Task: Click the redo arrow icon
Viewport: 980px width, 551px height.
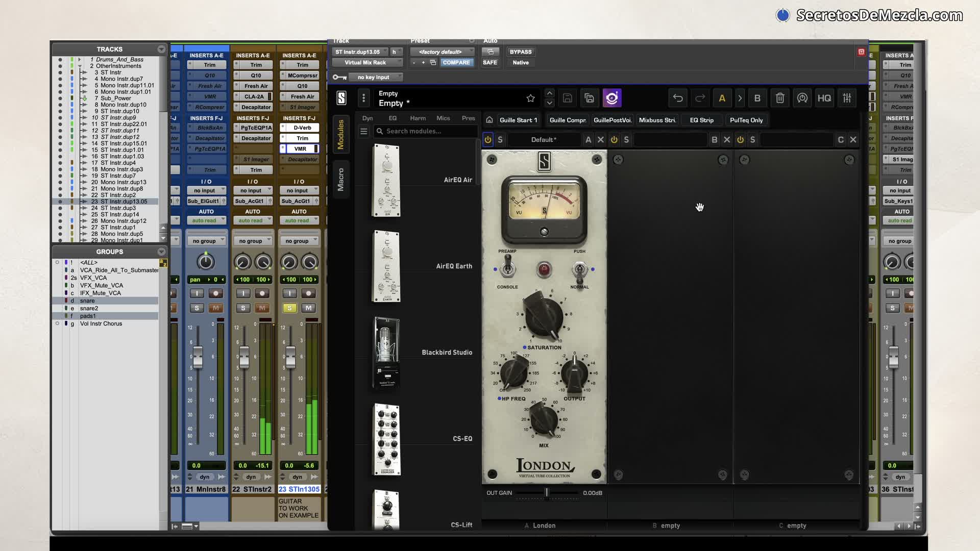Action: click(700, 98)
